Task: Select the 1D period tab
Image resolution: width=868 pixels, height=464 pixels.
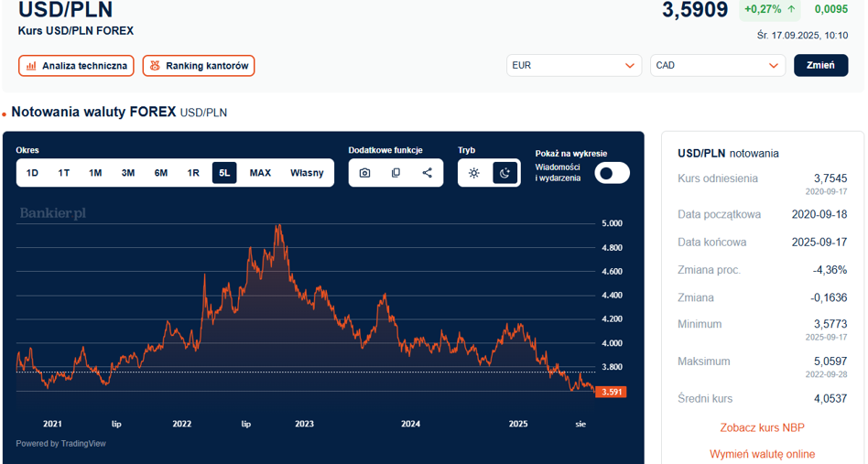Action: point(32,173)
